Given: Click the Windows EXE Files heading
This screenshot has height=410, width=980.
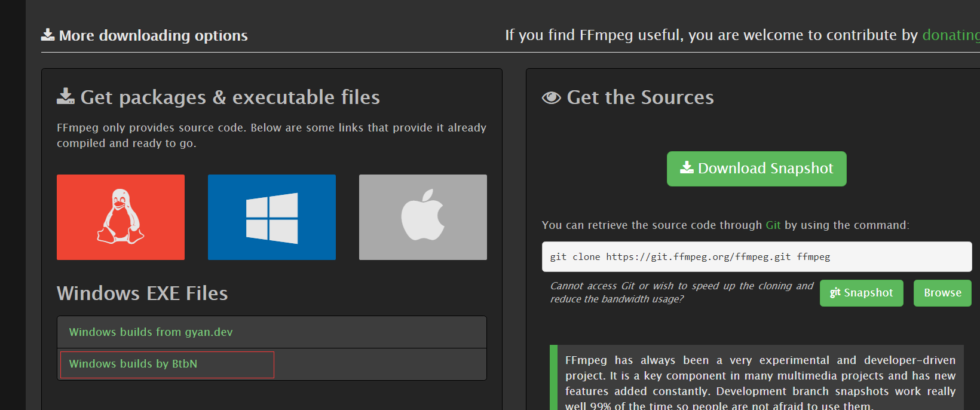Looking at the screenshot, I should pyautogui.click(x=142, y=293).
